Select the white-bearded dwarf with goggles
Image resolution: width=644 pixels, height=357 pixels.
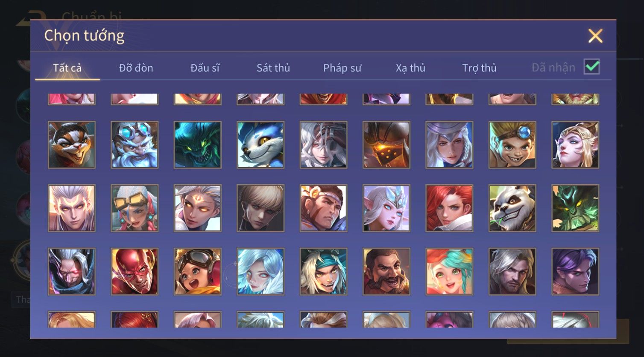pos(135,145)
